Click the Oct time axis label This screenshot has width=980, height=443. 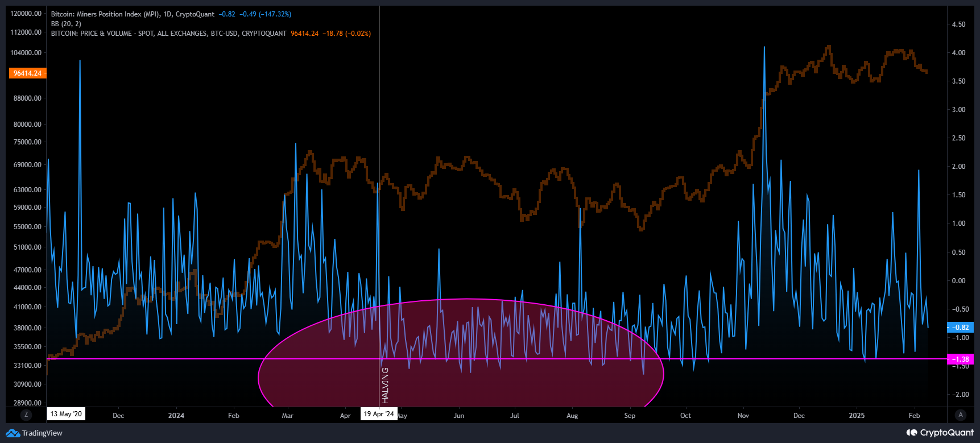pos(686,416)
